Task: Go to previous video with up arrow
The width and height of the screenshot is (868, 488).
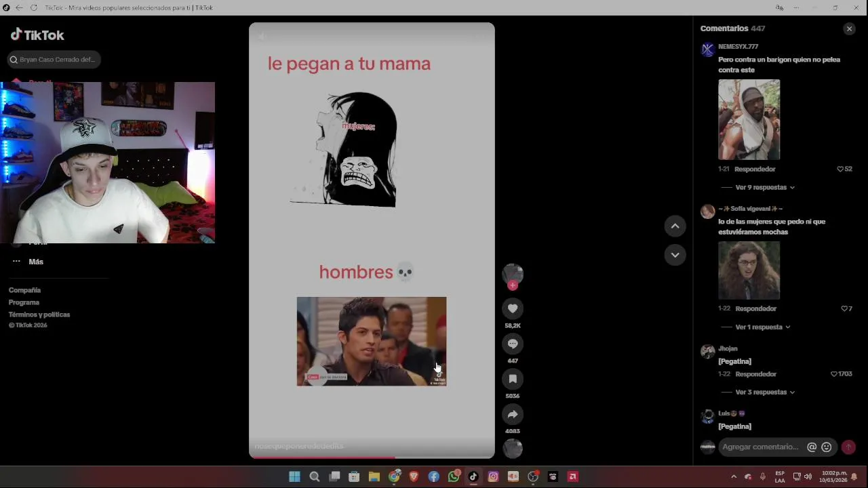Action: click(675, 226)
